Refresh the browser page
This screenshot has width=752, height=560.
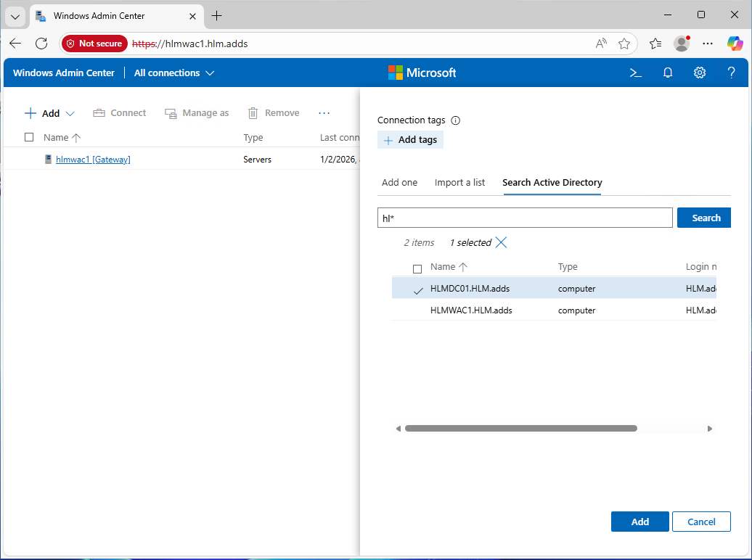[x=41, y=44]
